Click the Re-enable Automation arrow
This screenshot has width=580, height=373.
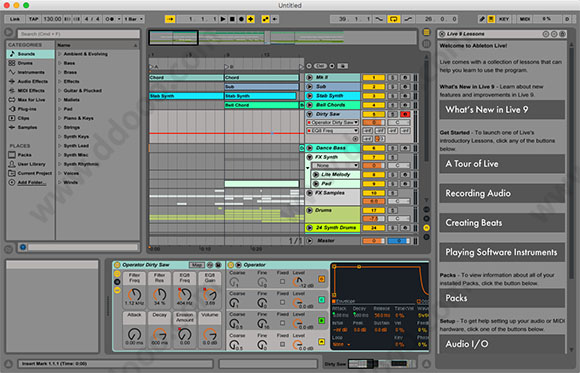point(275,19)
